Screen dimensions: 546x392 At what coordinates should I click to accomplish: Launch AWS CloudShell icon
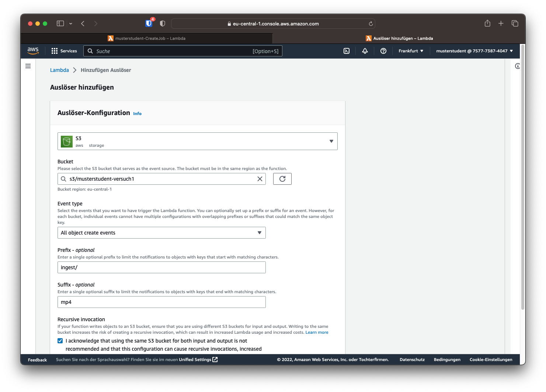pos(347,51)
